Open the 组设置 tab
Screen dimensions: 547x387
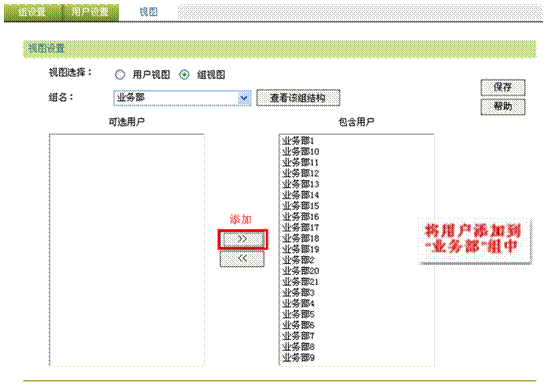pos(32,12)
